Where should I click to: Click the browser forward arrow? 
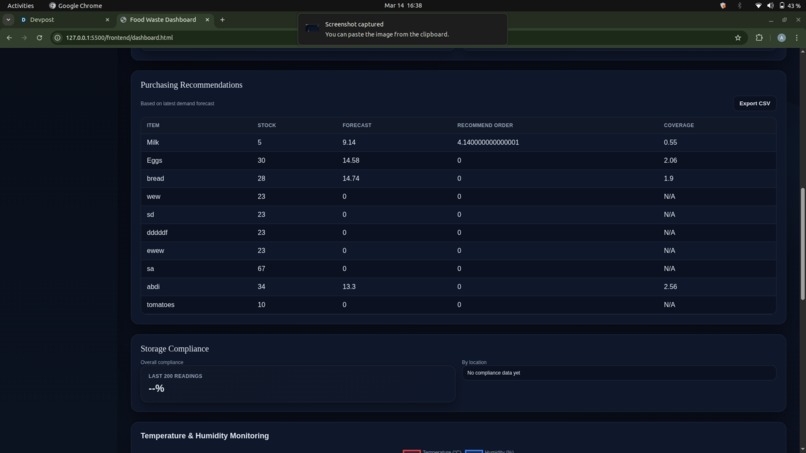[x=24, y=38]
